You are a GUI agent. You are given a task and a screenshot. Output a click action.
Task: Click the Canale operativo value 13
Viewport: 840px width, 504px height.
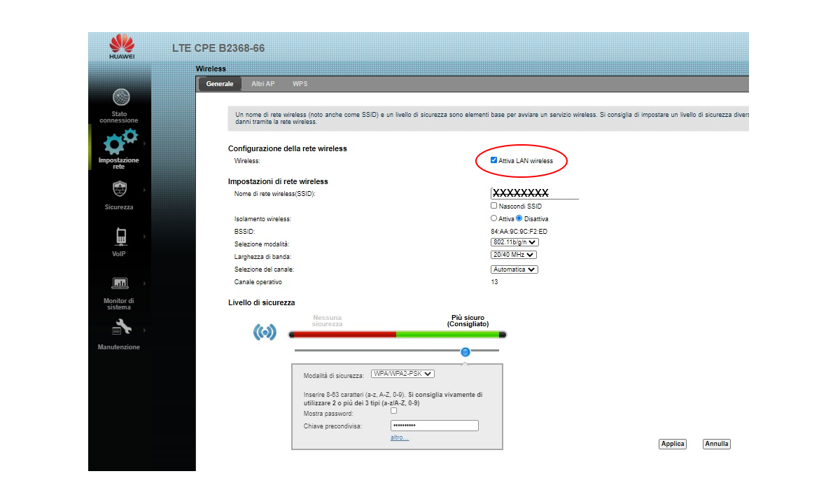[495, 282]
